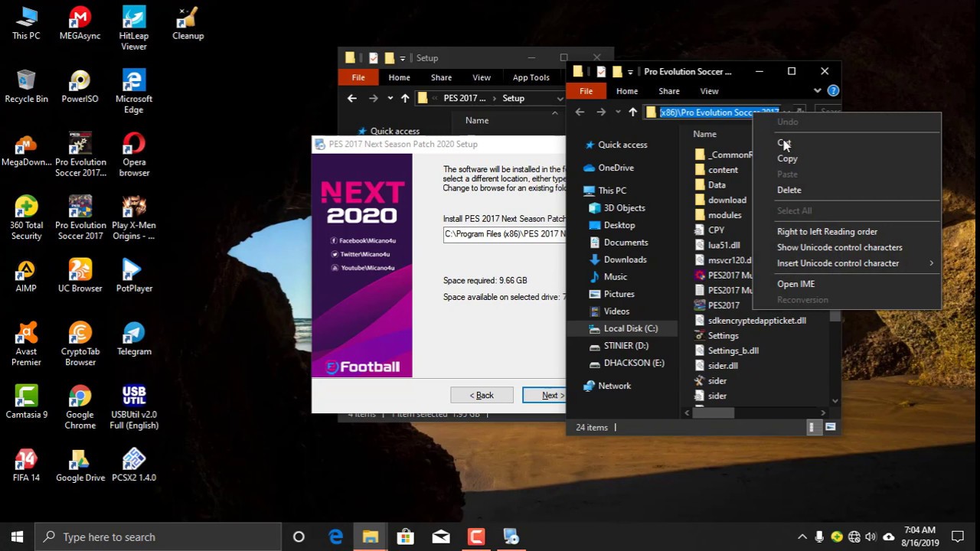Screen dimensions: 980x551
Task: Select the Camtasia 9 desktop icon
Action: pos(26,402)
